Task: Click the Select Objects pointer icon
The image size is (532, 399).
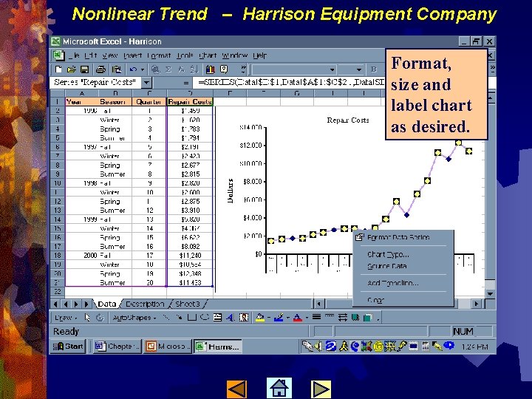Action: (x=87, y=318)
